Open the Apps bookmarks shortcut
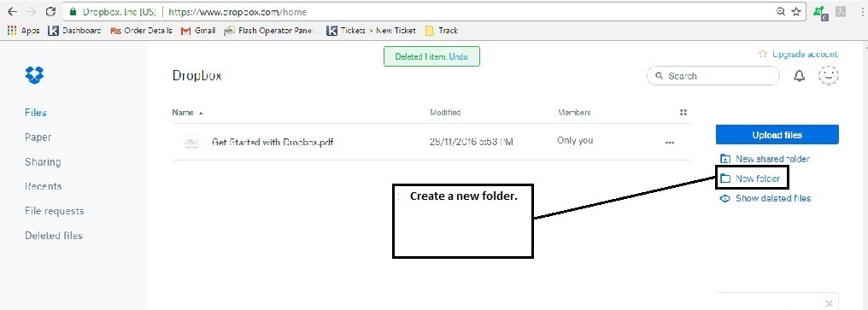 click(23, 31)
